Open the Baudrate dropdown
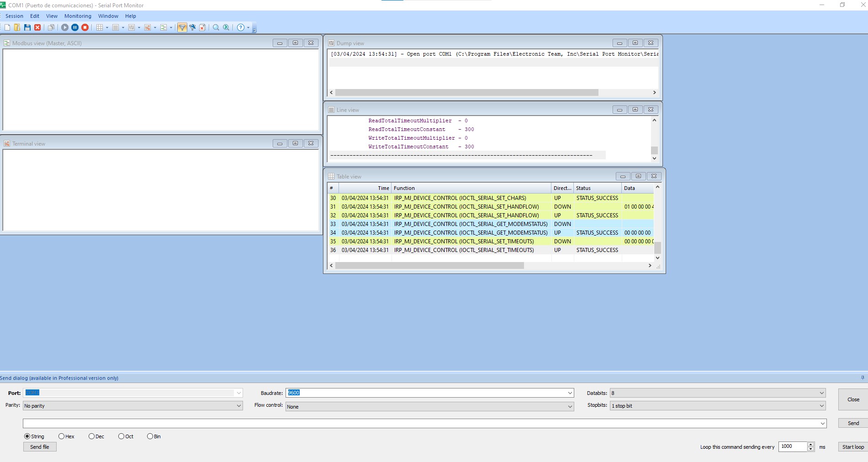Image resolution: width=868 pixels, height=462 pixels. tap(570, 393)
